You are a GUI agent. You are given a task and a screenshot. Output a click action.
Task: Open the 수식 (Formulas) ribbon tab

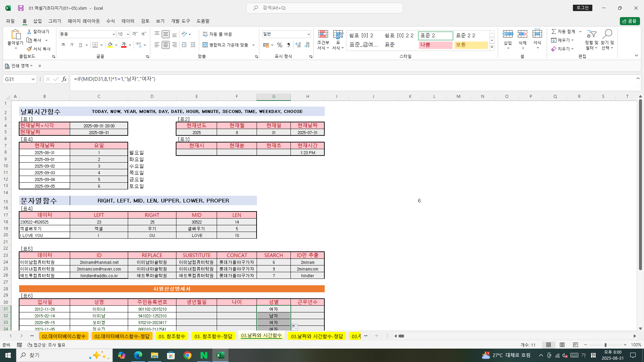(110, 21)
